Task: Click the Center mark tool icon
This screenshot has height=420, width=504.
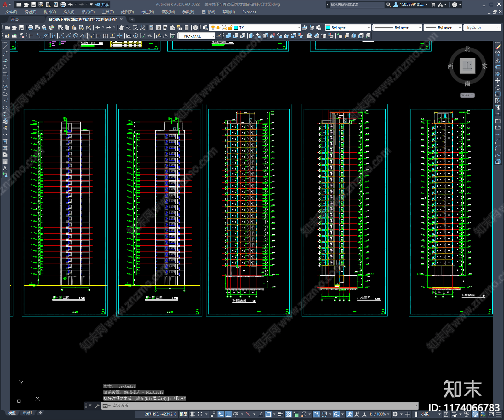Action: pos(136,36)
